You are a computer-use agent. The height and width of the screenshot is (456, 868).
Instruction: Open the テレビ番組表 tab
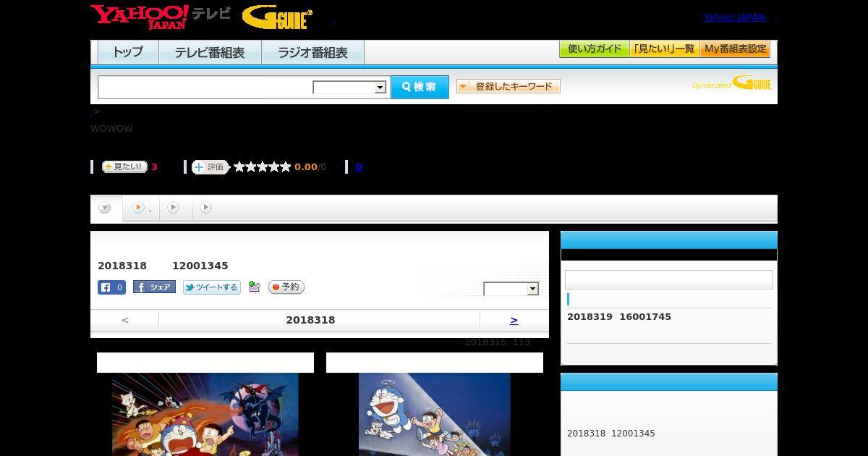tap(210, 52)
